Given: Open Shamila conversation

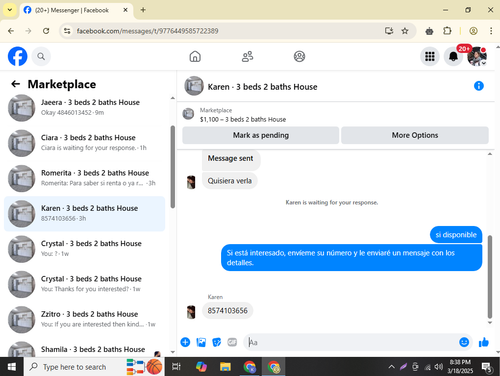Looking at the screenshot, I should [x=85, y=349].
